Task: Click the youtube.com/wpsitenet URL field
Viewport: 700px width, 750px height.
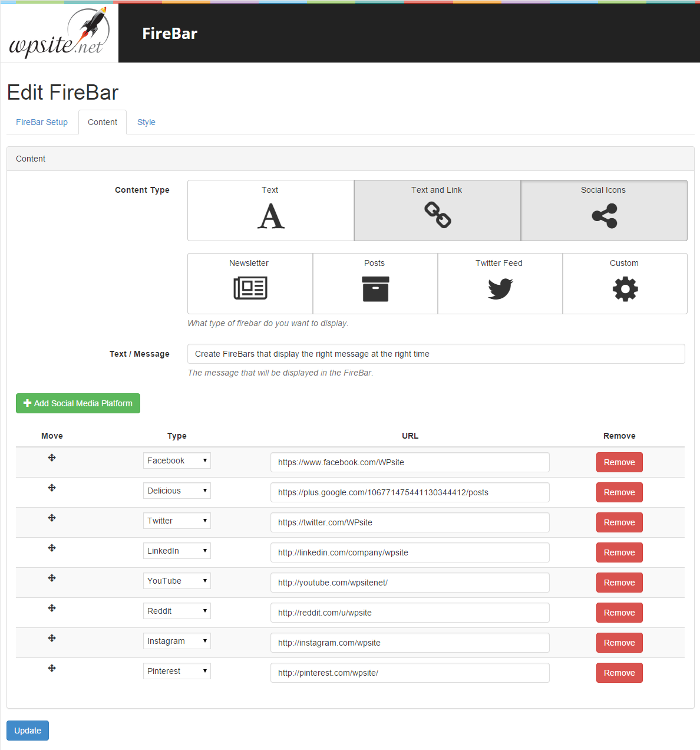Action: point(410,583)
